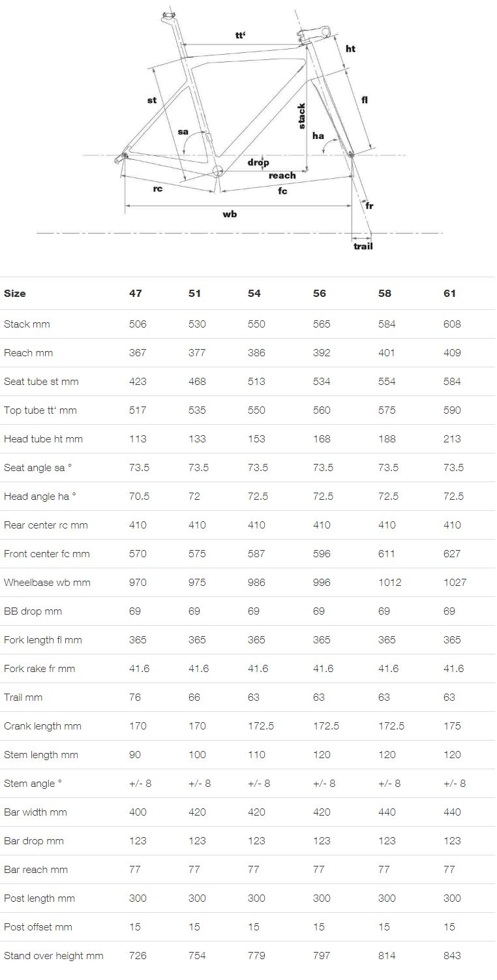Click the 'Fork rake fr mm' row label
The height and width of the screenshot is (980, 497).
[x=39, y=669]
